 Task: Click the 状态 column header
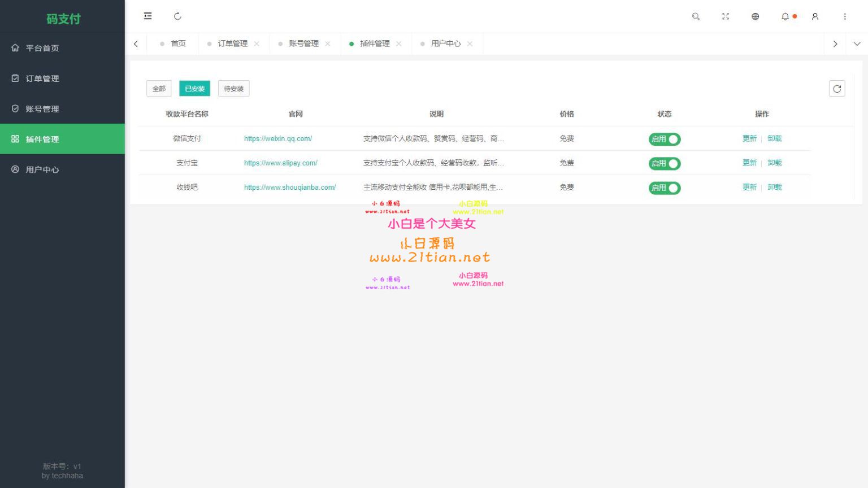tap(665, 114)
